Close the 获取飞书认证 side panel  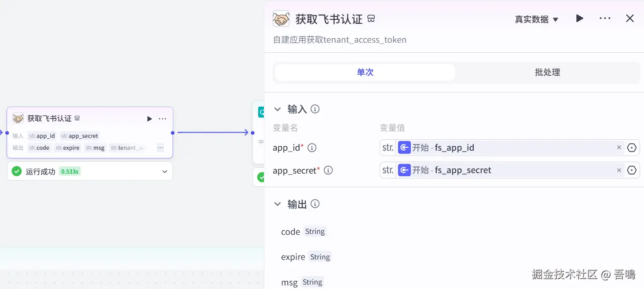point(630,19)
